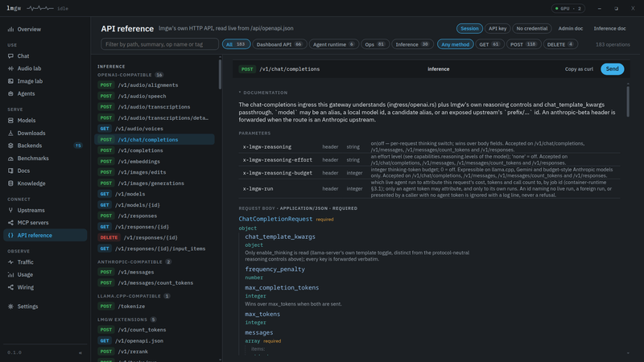Image resolution: width=644 pixels, height=362 pixels.
Task: Open Benchmarks via its gauge icon
Action: tap(10, 158)
